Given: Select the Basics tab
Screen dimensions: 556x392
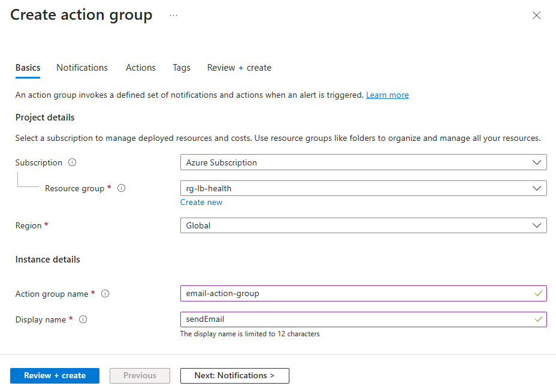Looking at the screenshot, I should 28,68.
